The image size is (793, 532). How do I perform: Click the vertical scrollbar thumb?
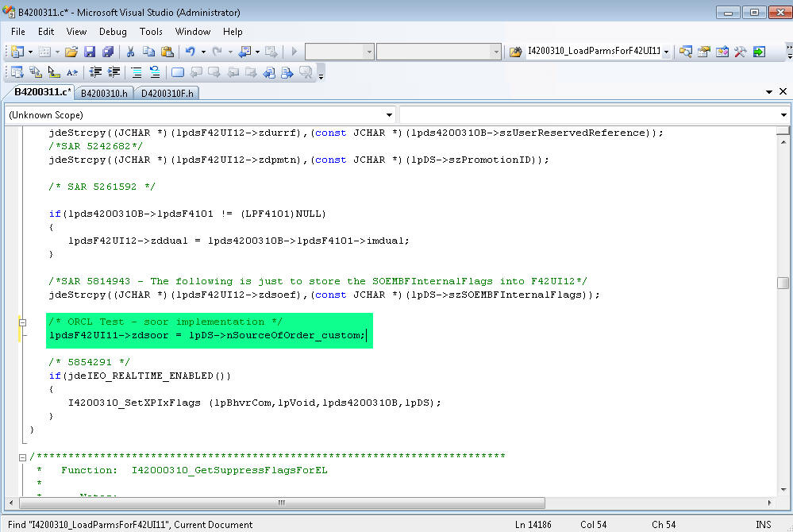[x=783, y=283]
